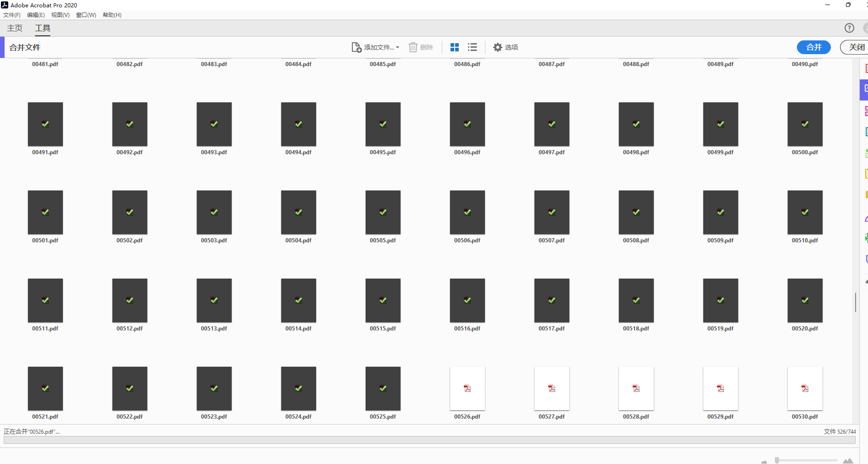Select the 00500.pdf file thumbnail
The height and width of the screenshot is (464, 868).
tap(805, 124)
